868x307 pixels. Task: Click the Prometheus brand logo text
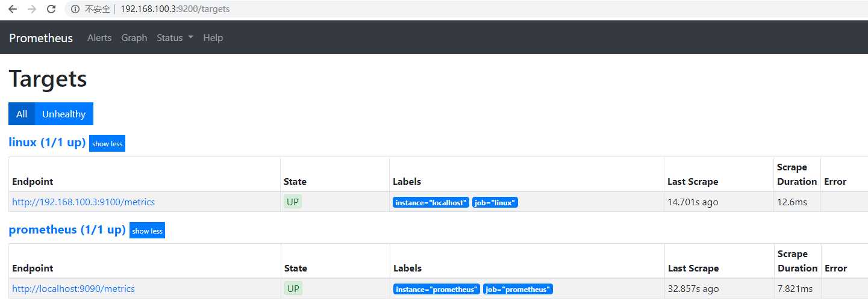(41, 37)
